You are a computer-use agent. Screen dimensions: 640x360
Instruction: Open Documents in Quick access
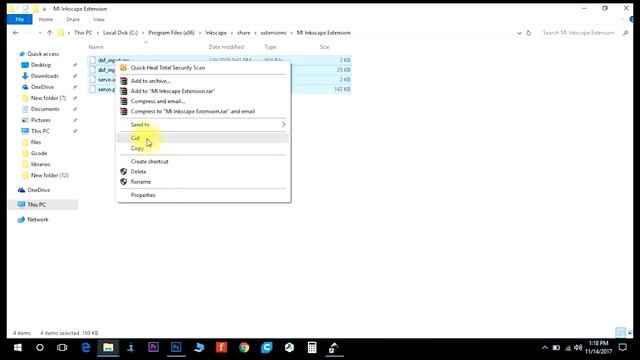(45, 109)
